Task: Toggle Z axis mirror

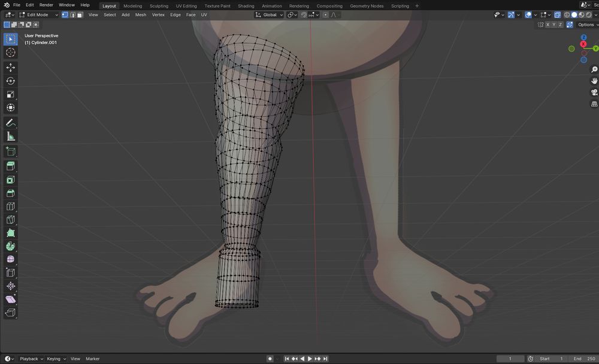Action: 561,25
